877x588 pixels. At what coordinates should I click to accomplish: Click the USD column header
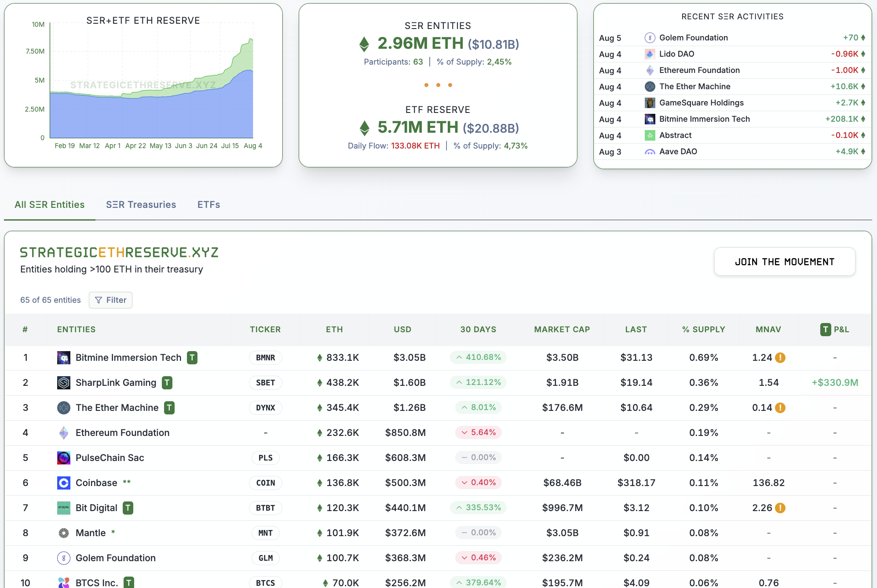click(x=402, y=330)
